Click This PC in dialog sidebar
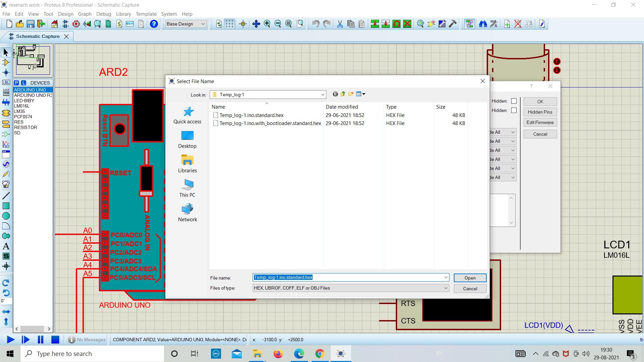644x362 pixels. [187, 188]
